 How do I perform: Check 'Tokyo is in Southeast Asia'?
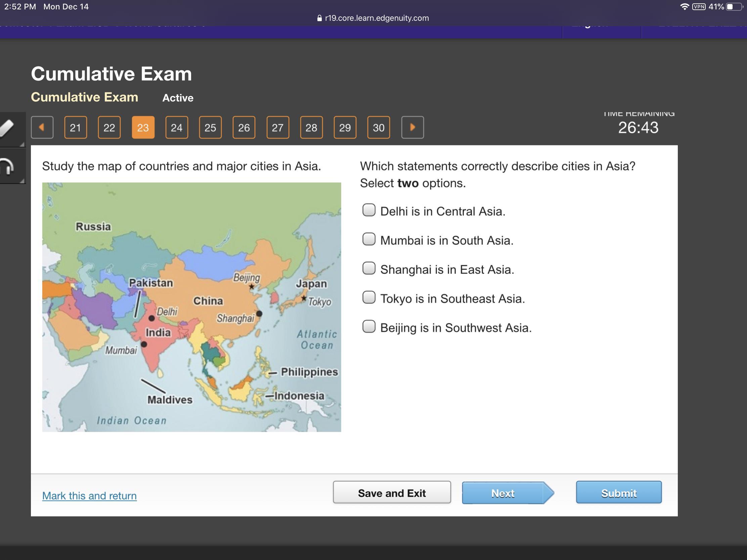click(368, 297)
